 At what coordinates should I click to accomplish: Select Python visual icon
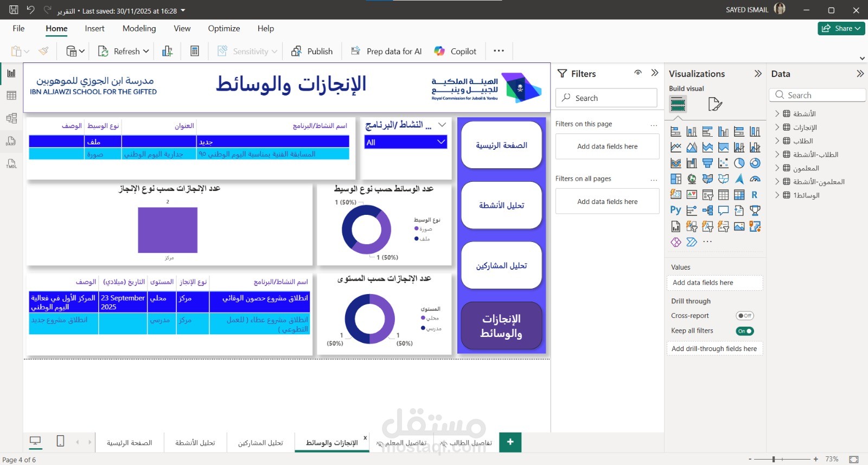pos(676,210)
